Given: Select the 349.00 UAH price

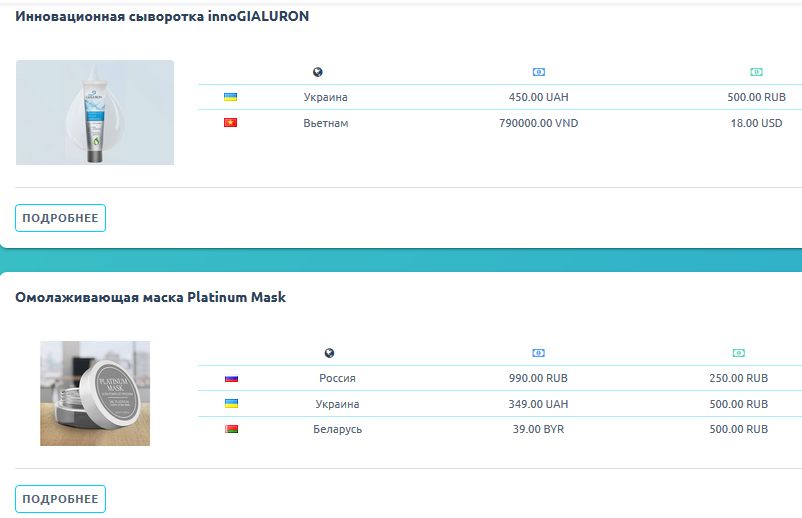Looking at the screenshot, I should (539, 404).
